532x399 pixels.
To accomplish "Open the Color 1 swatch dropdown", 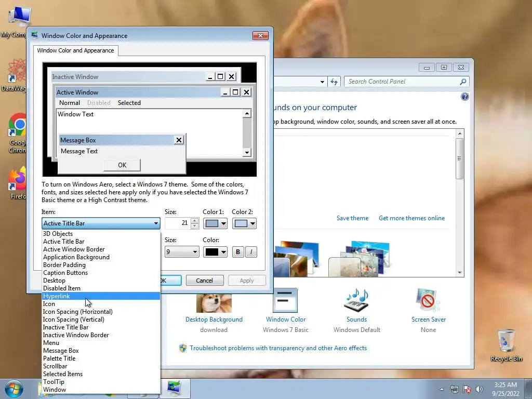I will [215, 223].
